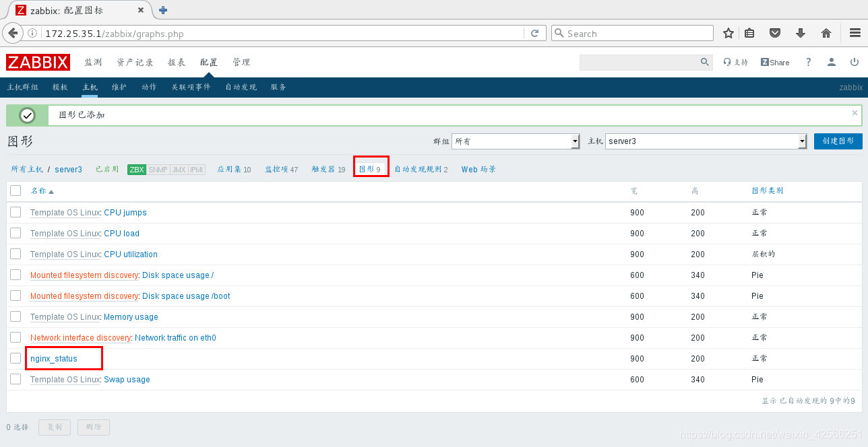This screenshot has width=868, height=447.
Task: Check the Disk space usage / checkbox
Action: point(15,275)
